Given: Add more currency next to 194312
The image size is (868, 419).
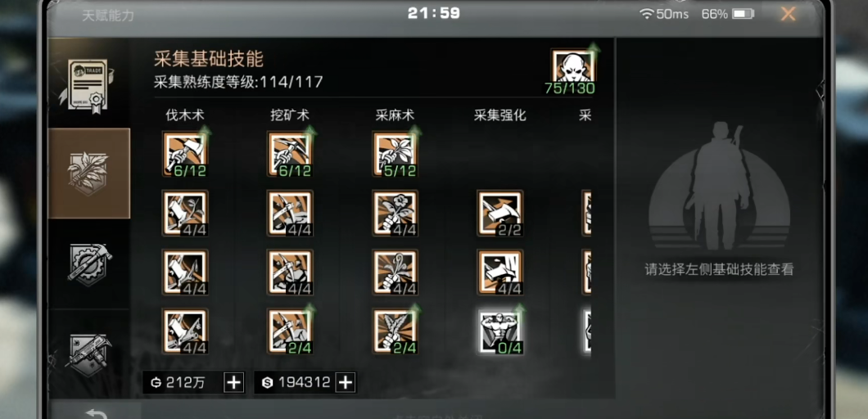Looking at the screenshot, I should click(346, 382).
